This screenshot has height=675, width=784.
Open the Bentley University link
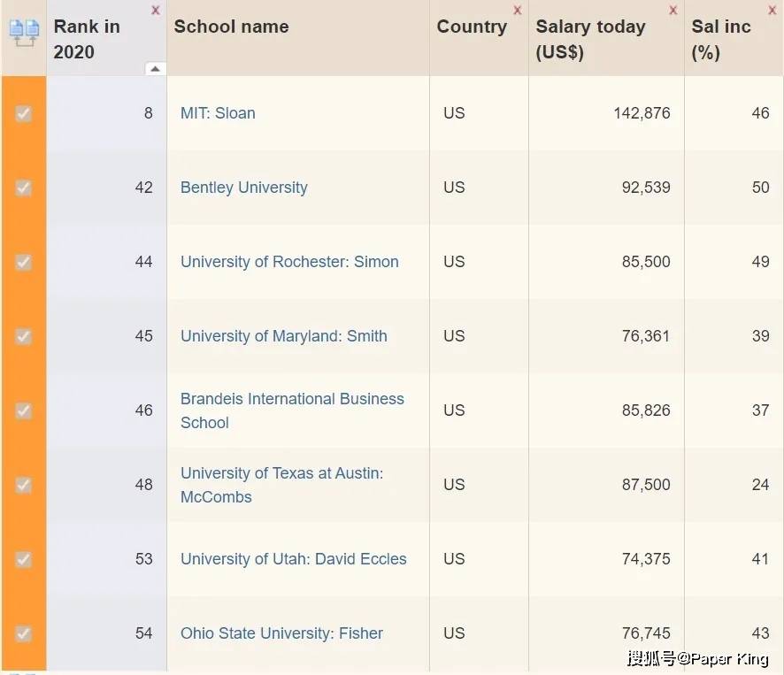[244, 188]
